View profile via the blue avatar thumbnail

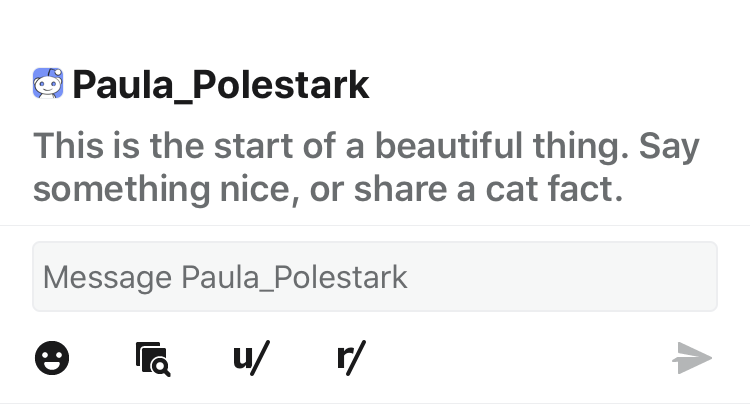(x=49, y=85)
